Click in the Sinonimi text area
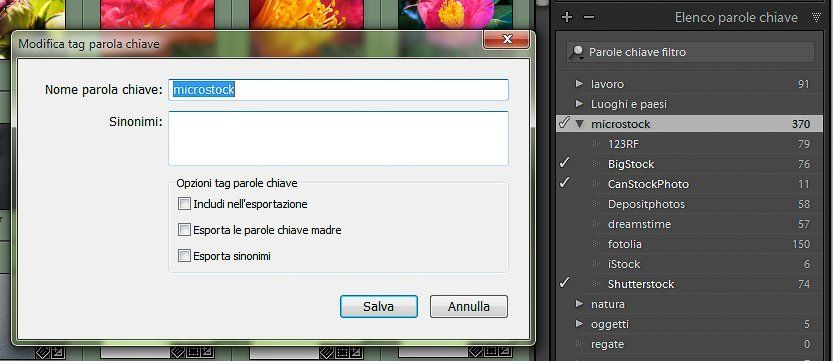This screenshot has width=833, height=361. (x=338, y=138)
